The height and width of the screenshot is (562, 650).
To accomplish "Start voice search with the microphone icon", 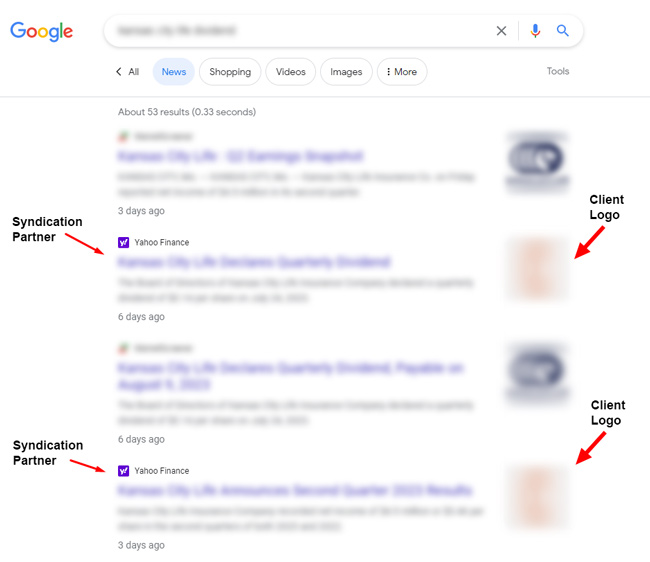I will tap(535, 31).
